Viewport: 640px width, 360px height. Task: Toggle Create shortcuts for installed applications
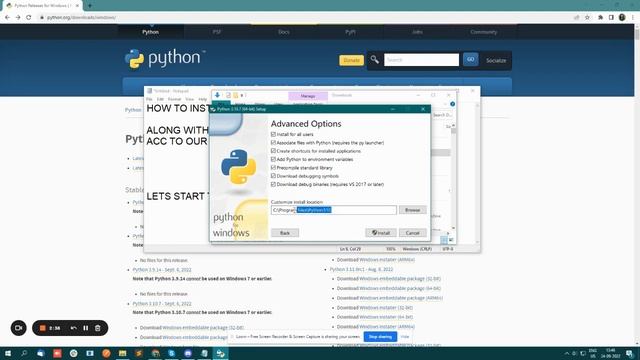[273, 151]
